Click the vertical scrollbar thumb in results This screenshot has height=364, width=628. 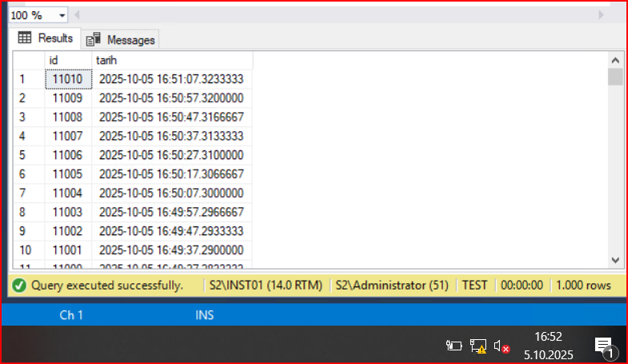(x=615, y=77)
